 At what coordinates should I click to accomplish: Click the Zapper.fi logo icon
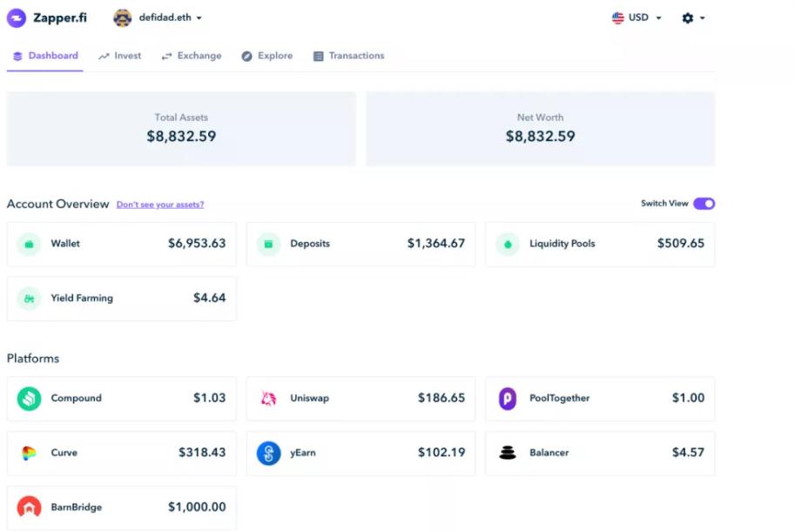(x=17, y=17)
